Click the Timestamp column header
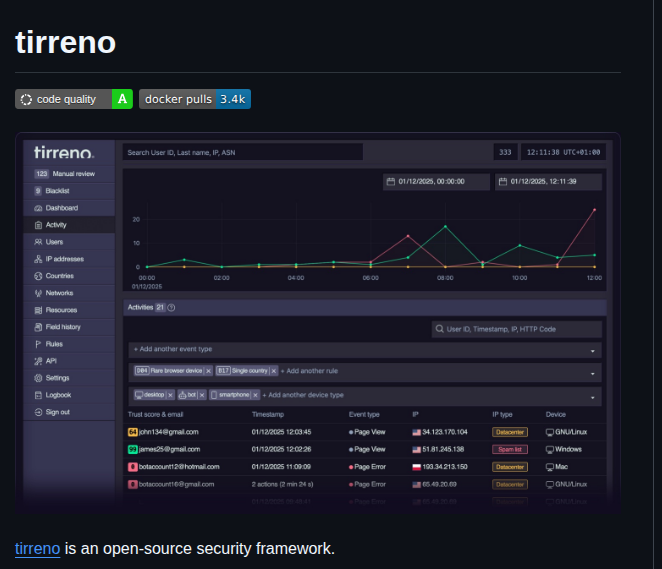This screenshot has height=569, width=662. coord(268,415)
